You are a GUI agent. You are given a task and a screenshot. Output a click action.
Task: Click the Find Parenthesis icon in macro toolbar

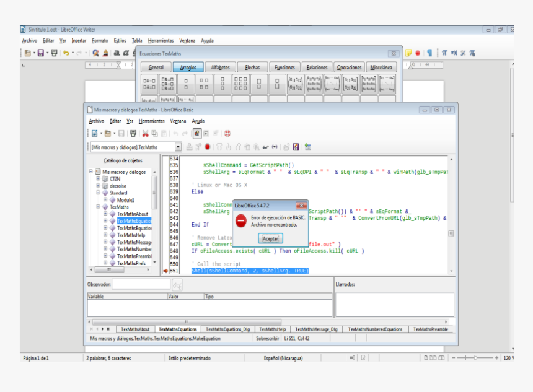[275, 147]
